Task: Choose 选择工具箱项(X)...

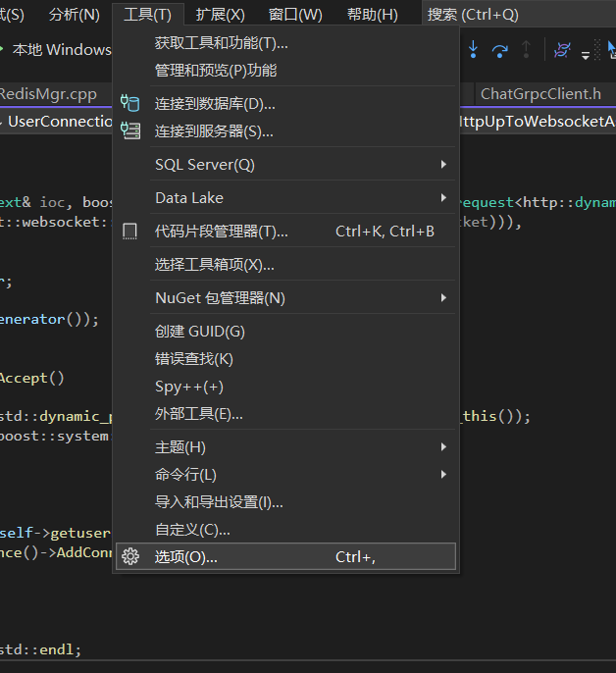Action: click(285, 265)
